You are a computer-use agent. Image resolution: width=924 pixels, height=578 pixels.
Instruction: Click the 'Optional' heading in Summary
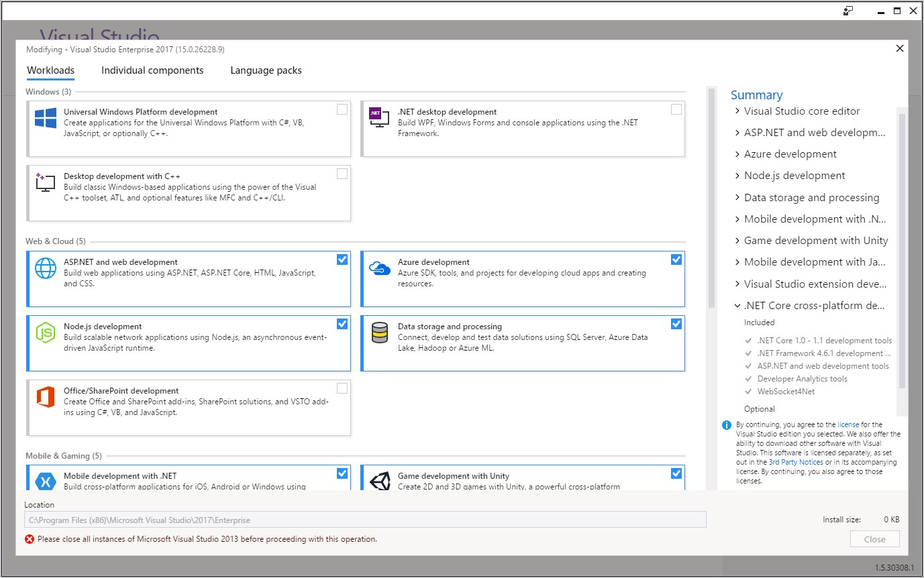[x=760, y=409]
